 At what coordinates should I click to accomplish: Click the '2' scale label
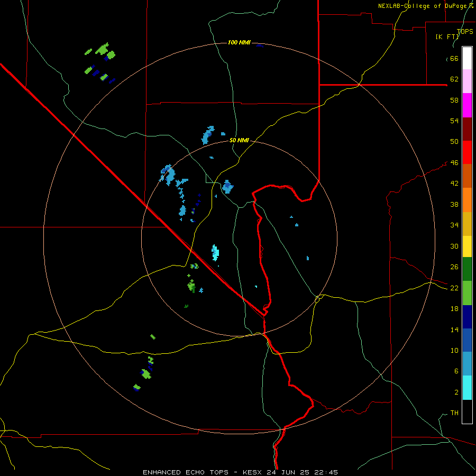(456, 392)
